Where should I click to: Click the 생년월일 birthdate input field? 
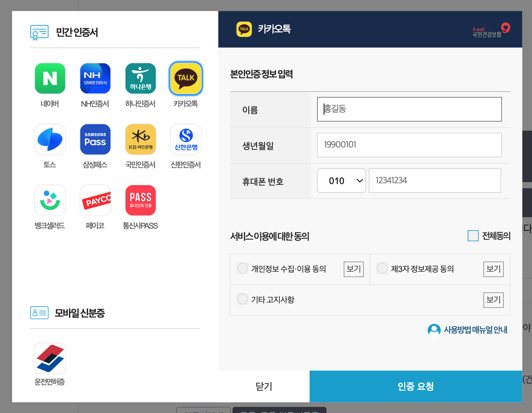coord(409,145)
